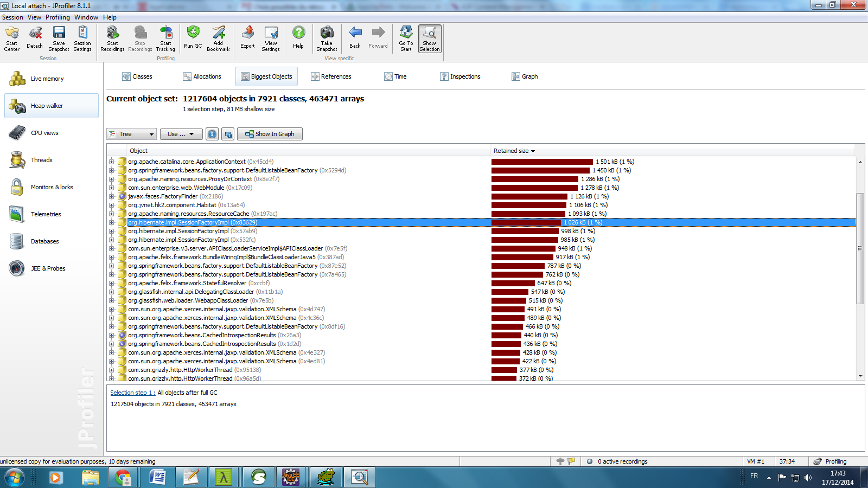Screen dimensions: 868x488
Task: Expand the ApplicationContext (0x45cd4) node
Action: 111,162
